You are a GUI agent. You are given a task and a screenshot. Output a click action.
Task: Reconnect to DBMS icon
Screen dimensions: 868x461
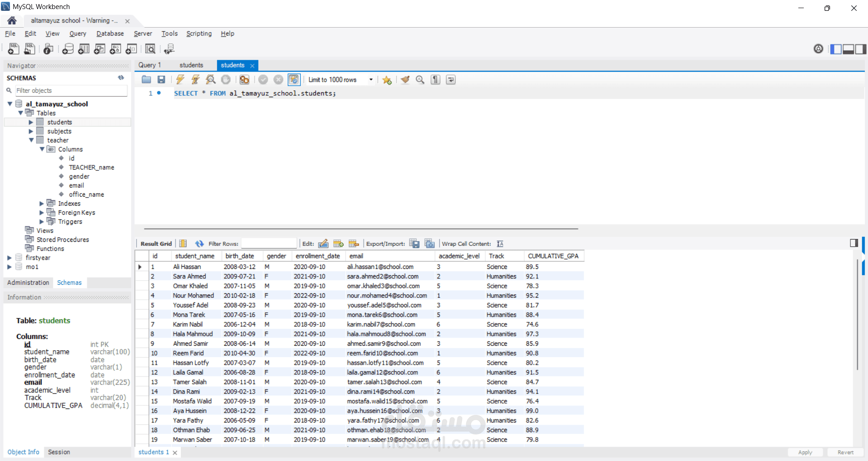(x=169, y=49)
